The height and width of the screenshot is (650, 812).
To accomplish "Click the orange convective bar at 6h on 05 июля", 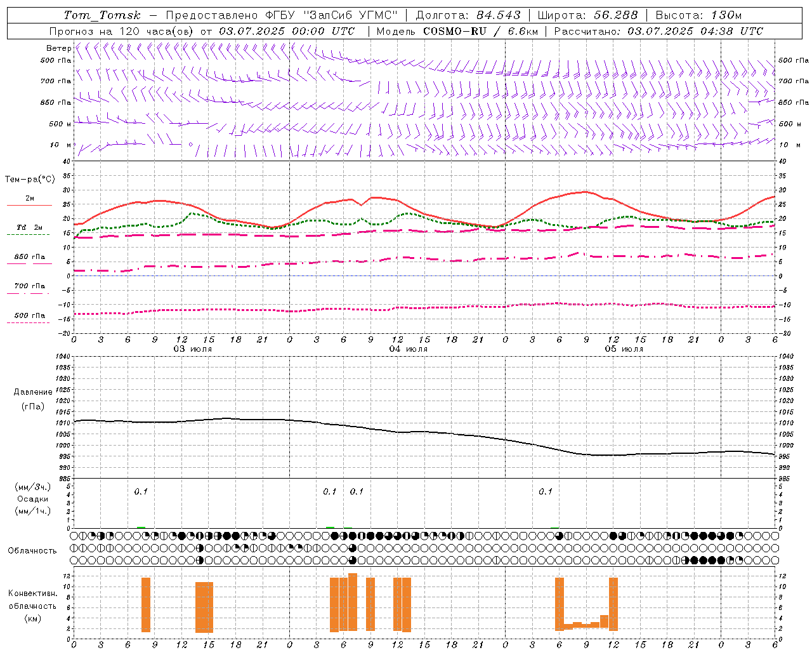I will [x=560, y=604].
